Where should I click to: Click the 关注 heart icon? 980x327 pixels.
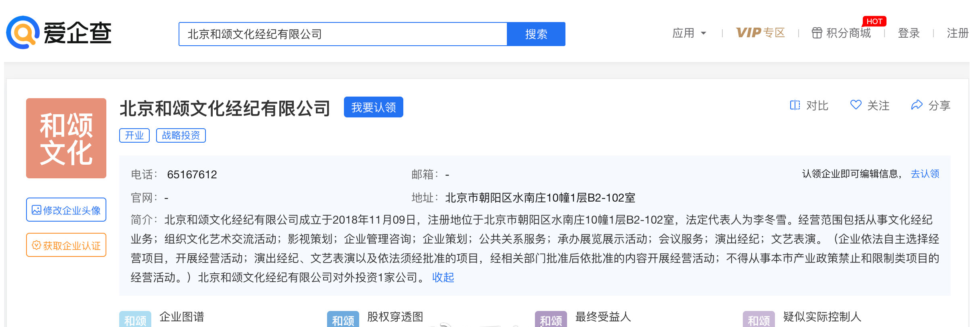click(856, 105)
